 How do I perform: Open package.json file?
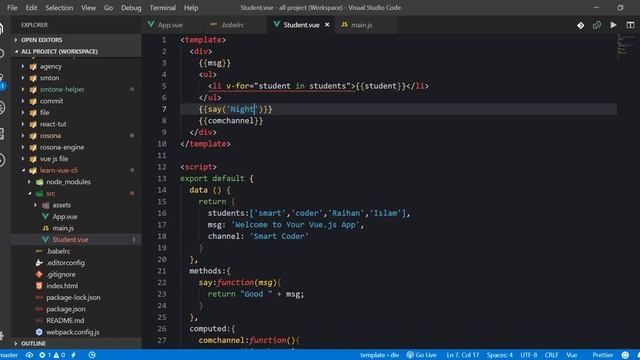pyautogui.click(x=66, y=309)
